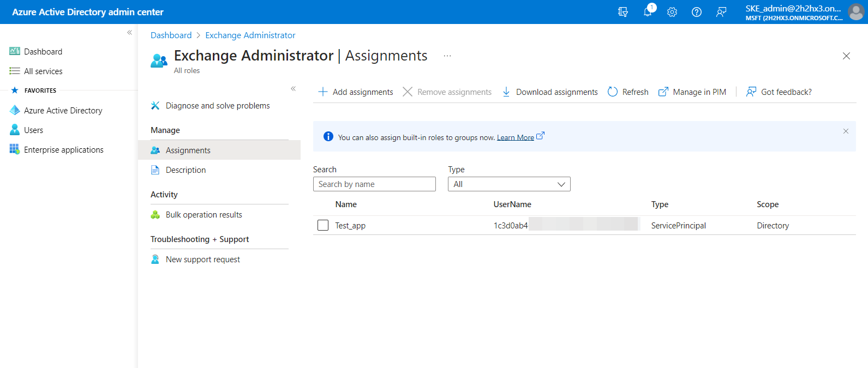Collapse the left navigation sidebar
This screenshot has height=368, width=868.
point(129,33)
